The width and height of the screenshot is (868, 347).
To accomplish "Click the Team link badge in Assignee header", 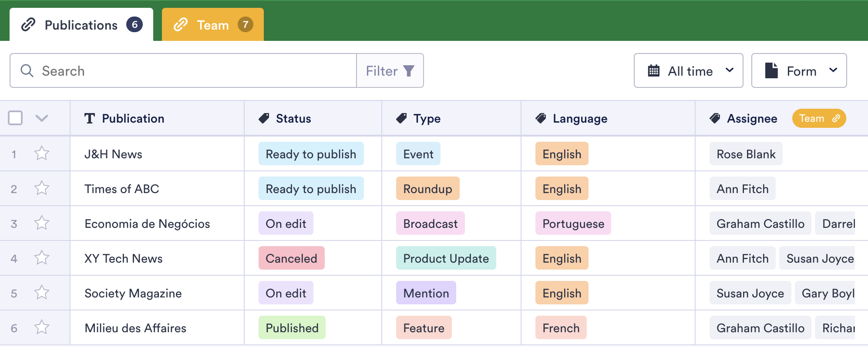I will coord(819,118).
